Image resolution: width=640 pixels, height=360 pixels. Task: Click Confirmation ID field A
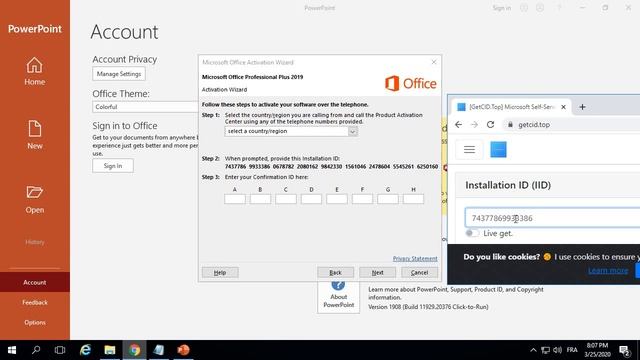pos(235,199)
